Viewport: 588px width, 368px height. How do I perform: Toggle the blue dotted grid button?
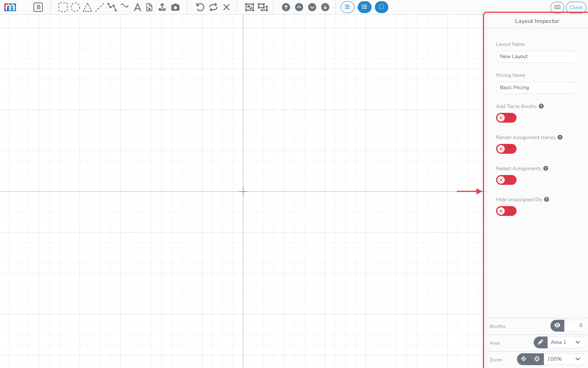pos(381,7)
